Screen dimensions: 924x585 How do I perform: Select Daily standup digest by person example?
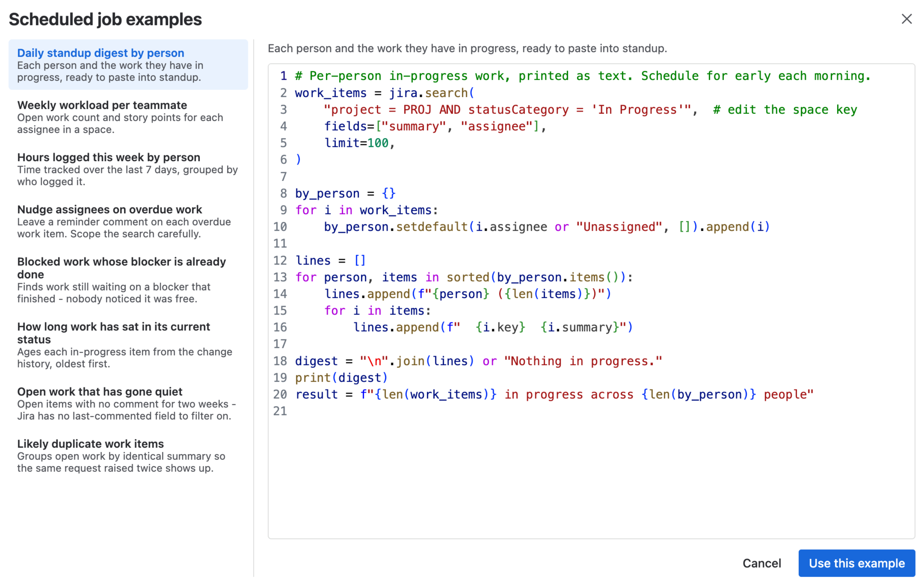pyautogui.click(x=128, y=64)
